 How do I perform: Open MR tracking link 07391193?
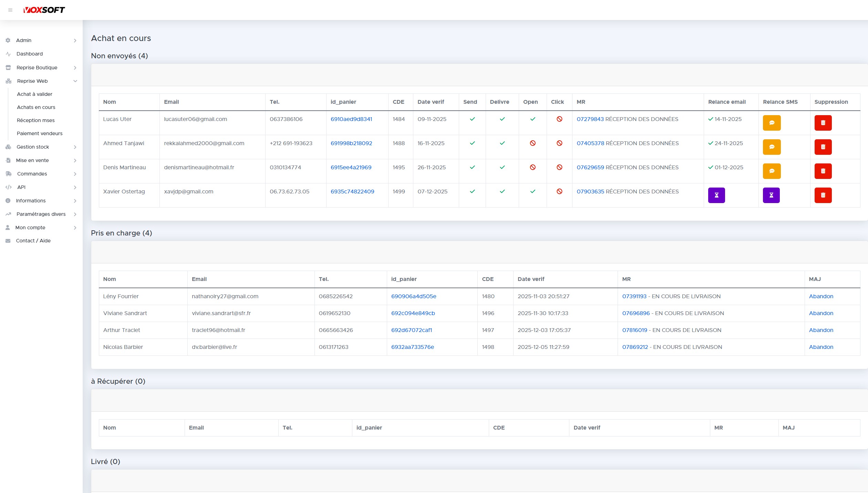click(x=634, y=296)
